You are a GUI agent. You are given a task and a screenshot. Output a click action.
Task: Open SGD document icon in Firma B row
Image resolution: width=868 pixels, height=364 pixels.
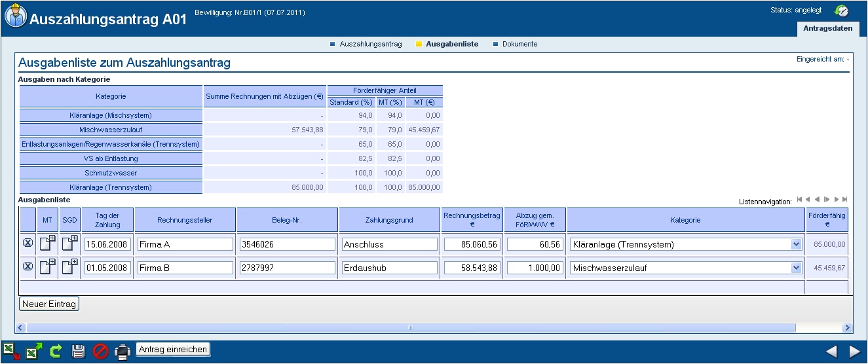(x=69, y=266)
